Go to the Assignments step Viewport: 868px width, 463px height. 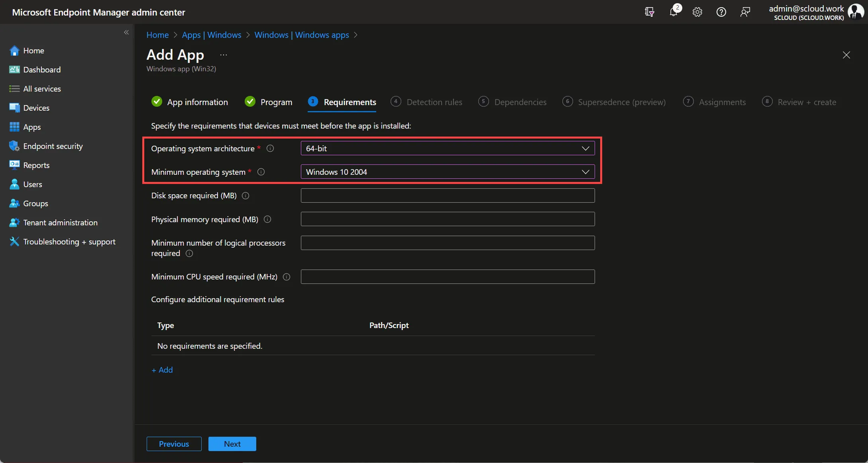715,102
